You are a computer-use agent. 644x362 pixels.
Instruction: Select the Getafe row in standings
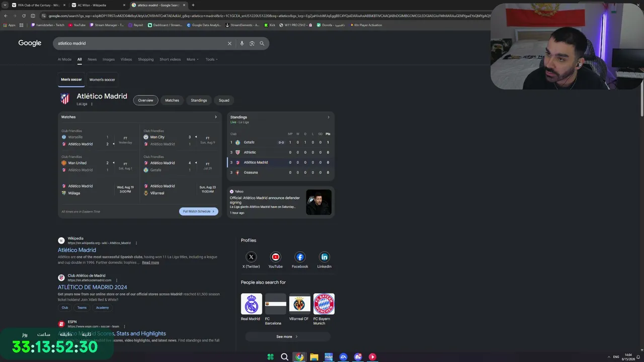click(280, 142)
